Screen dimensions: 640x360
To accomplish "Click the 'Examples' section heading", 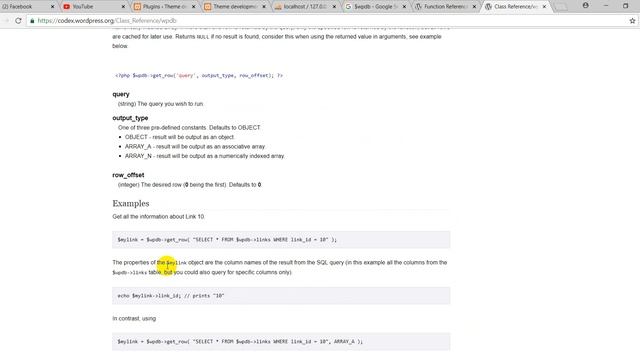I will (131, 203).
